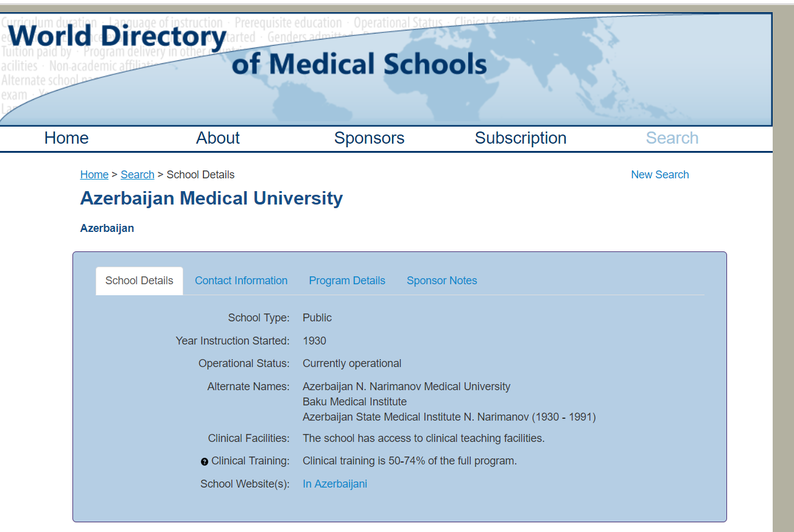This screenshot has width=794, height=532.
Task: Open the school website In Azerbaijani link
Action: (x=334, y=484)
